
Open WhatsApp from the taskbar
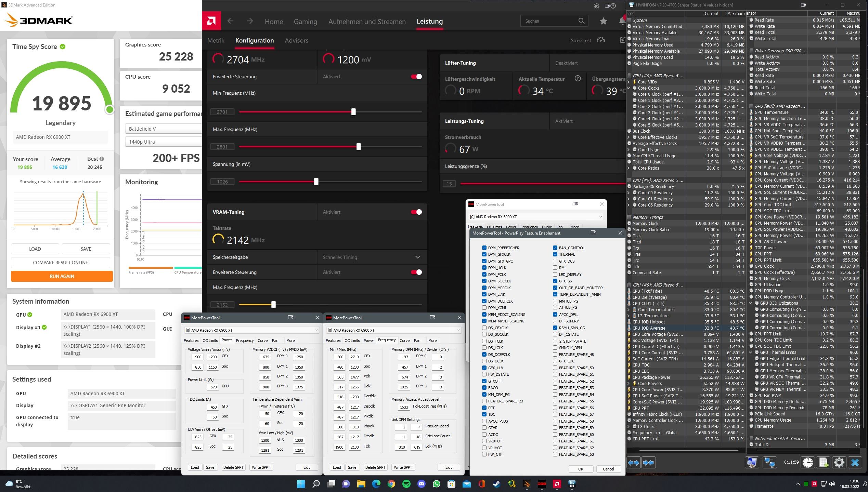(x=436, y=484)
